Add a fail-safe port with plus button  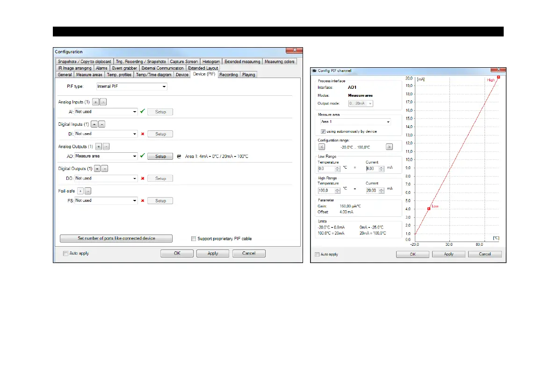click(x=80, y=191)
